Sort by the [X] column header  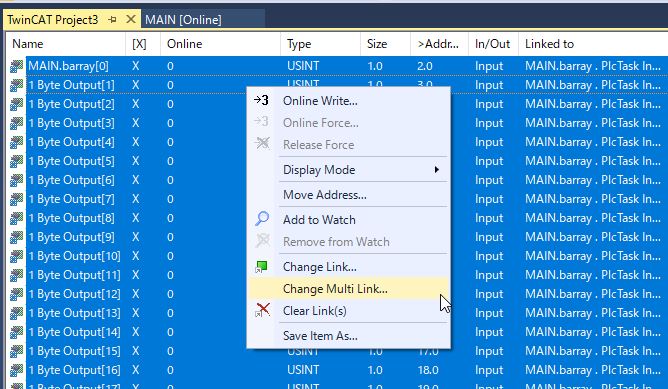click(x=143, y=44)
